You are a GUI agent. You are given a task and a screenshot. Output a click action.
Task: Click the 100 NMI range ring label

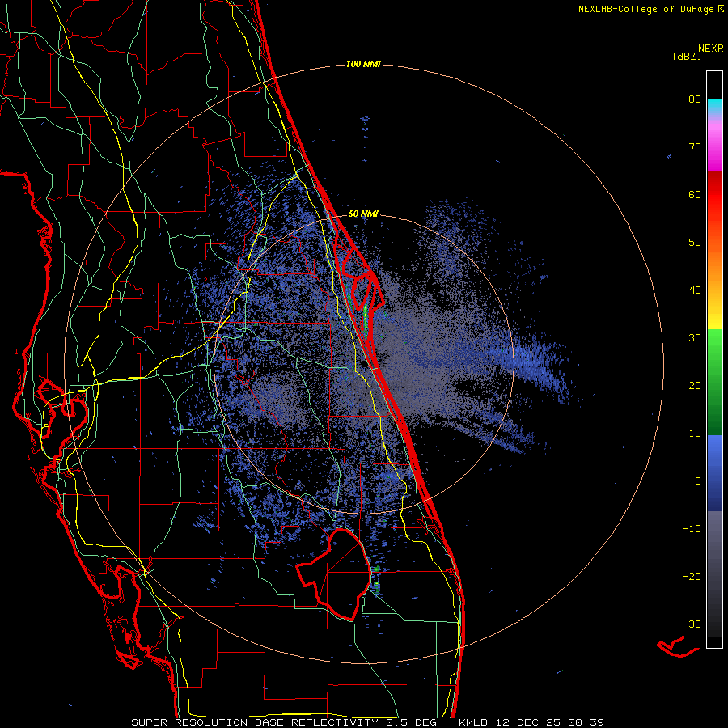pos(363,64)
